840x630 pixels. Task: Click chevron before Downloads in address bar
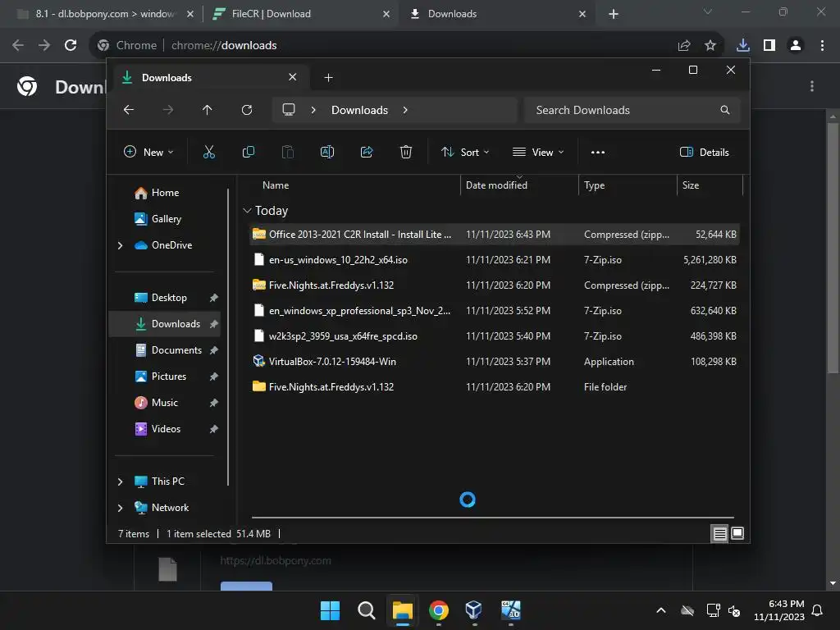(x=313, y=110)
